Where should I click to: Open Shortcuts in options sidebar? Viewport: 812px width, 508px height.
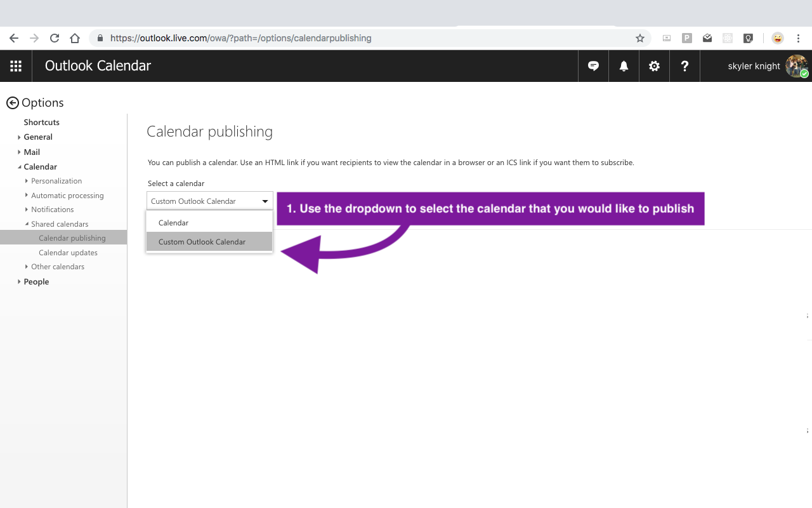[x=42, y=122]
